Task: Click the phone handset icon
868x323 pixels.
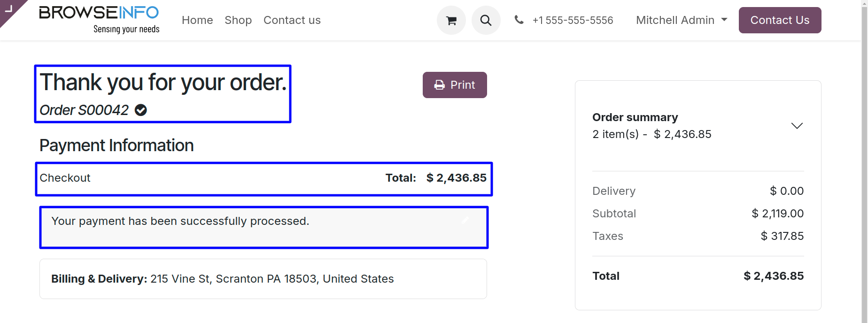Action: (519, 20)
